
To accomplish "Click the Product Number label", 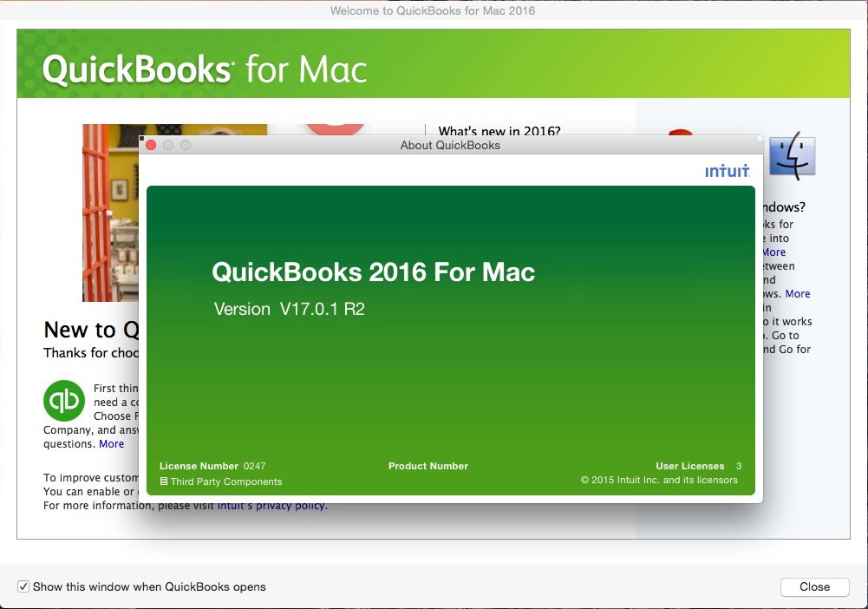I will [428, 466].
